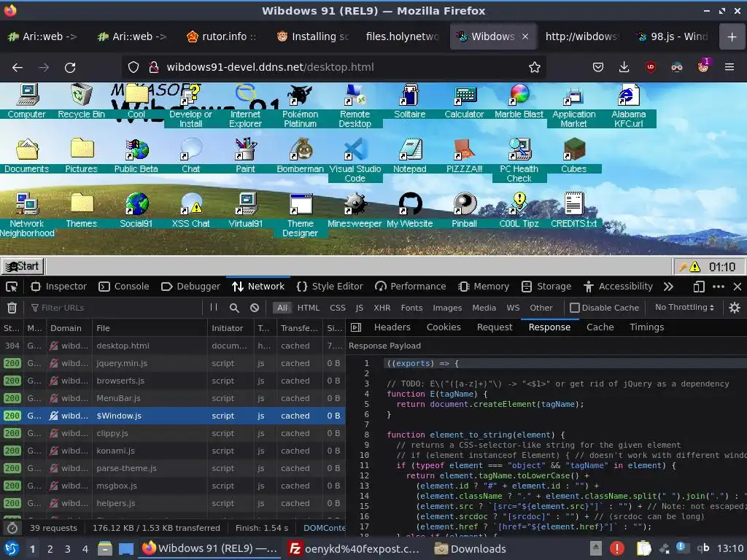This screenshot has width=747, height=560.
Task: Launch Marble Blast shortcut
Action: [519, 101]
